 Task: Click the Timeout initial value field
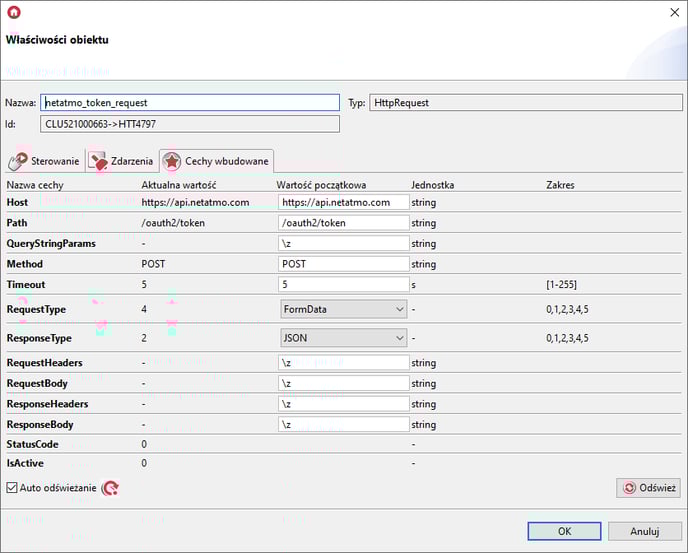[x=344, y=284]
